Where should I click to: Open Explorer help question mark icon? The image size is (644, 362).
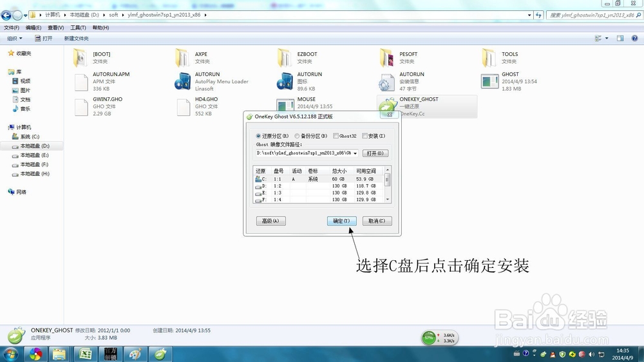click(634, 38)
